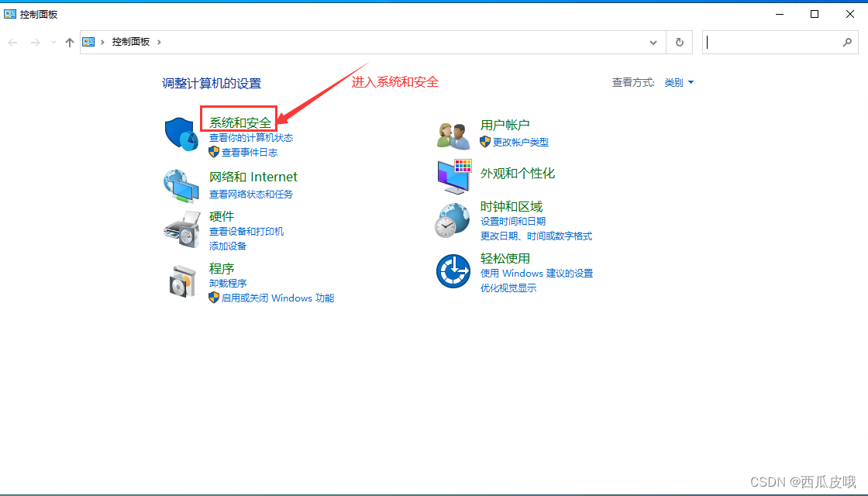
Task: Open 设置时间和日期 link
Action: click(x=512, y=222)
